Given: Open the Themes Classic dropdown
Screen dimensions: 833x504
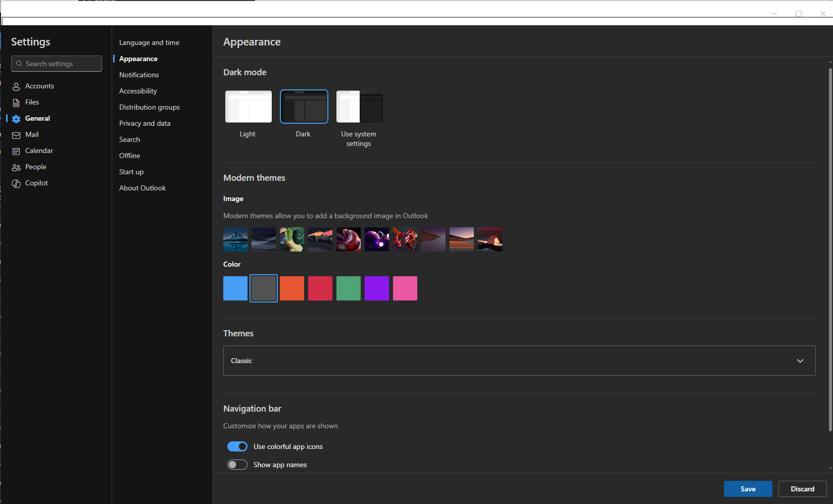Looking at the screenshot, I should tap(519, 361).
